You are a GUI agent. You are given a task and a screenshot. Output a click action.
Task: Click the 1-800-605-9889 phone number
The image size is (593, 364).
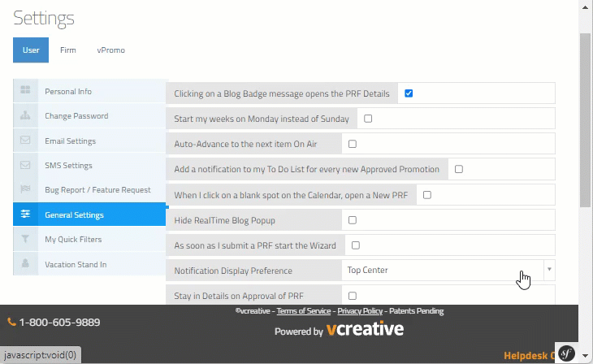coord(59,323)
